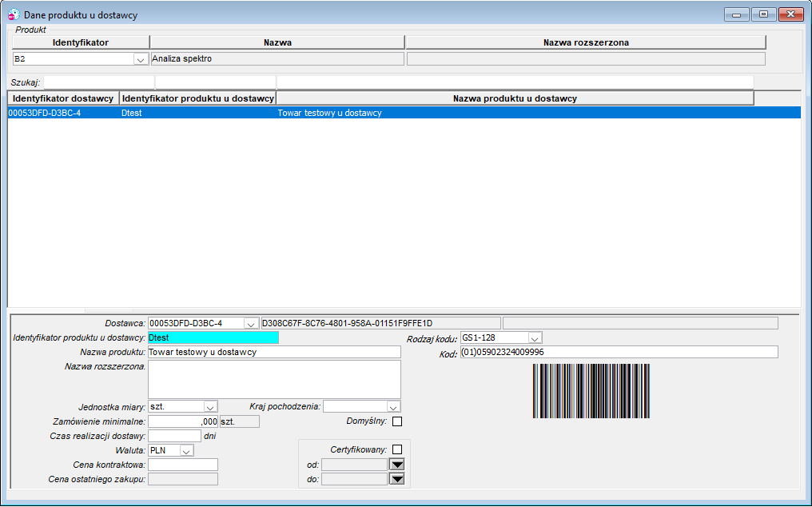Open the 'do' date picker arrow
The height and width of the screenshot is (507, 812).
click(397, 479)
